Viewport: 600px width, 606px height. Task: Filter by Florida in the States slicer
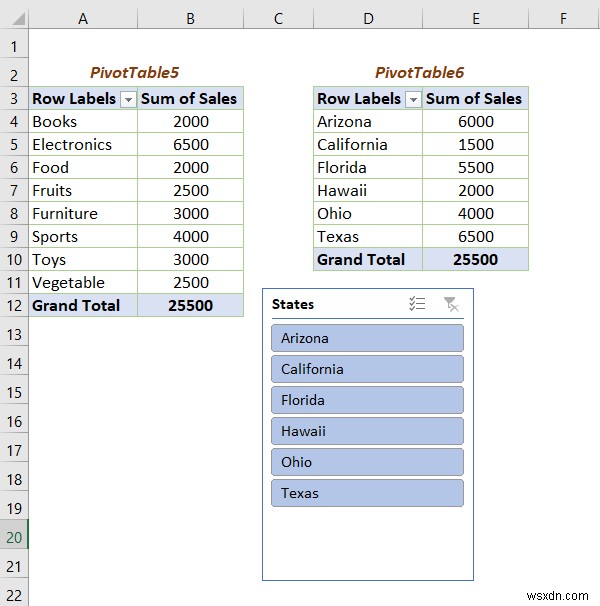[x=367, y=400]
